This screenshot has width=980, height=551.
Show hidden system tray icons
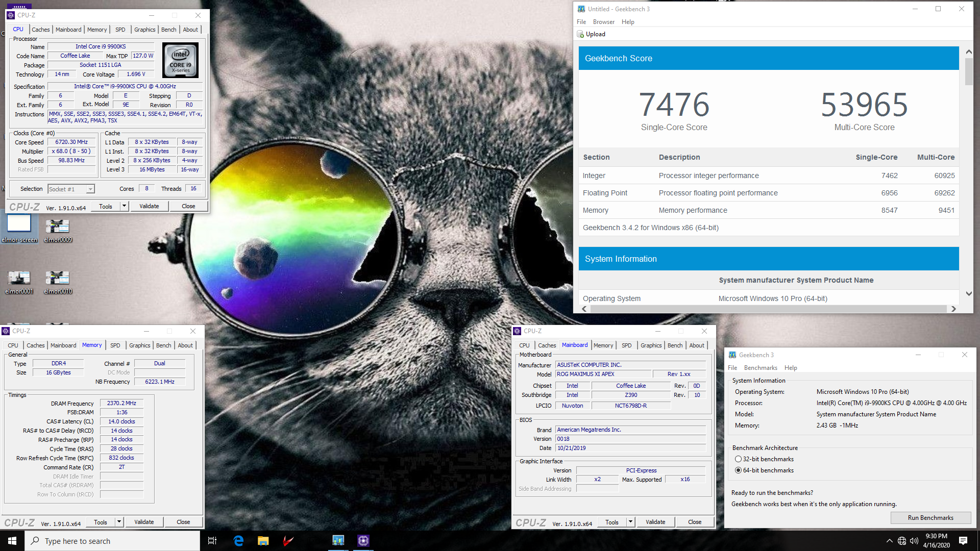(x=889, y=541)
